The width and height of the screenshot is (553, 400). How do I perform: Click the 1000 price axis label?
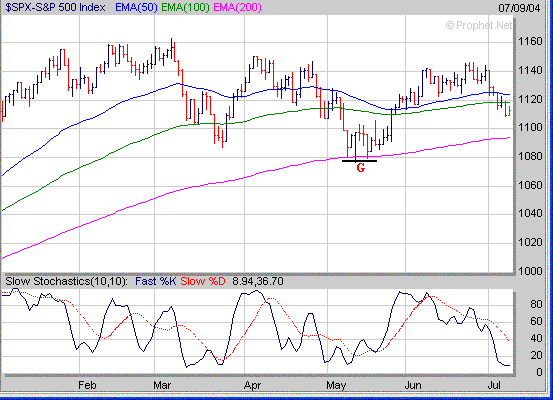(x=530, y=271)
